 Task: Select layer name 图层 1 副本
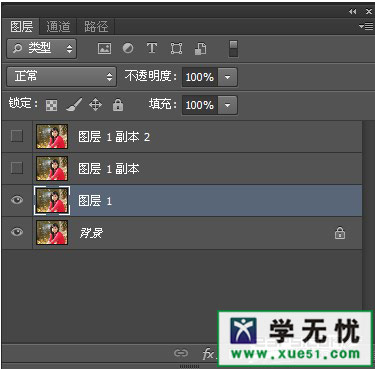coord(109,169)
